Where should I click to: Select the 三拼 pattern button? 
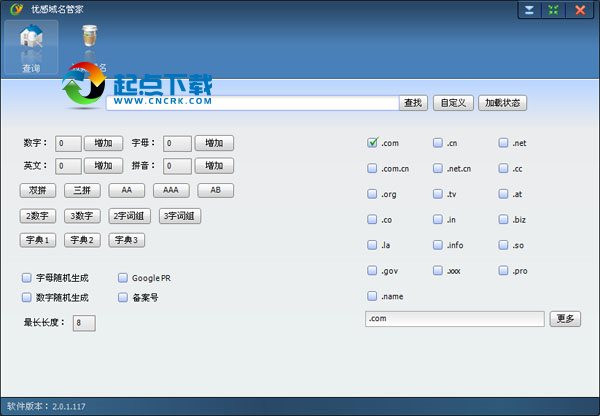click(82, 190)
